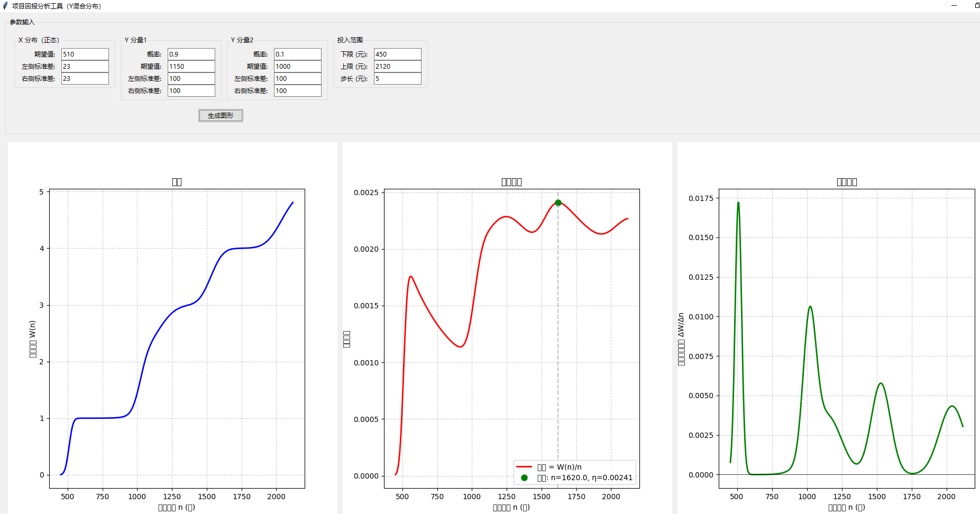
Task: Click the restore window button in title bar
Action: 976,6
